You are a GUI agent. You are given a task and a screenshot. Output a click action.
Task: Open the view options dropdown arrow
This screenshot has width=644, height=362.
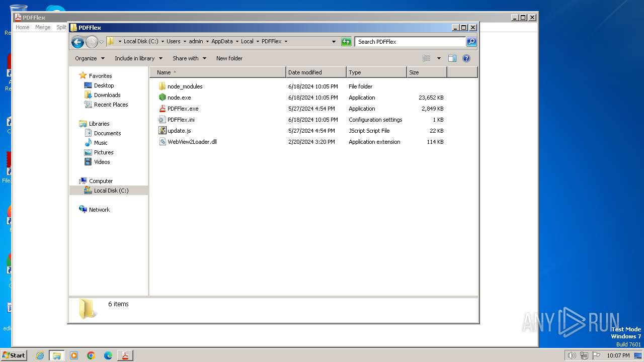point(439,58)
